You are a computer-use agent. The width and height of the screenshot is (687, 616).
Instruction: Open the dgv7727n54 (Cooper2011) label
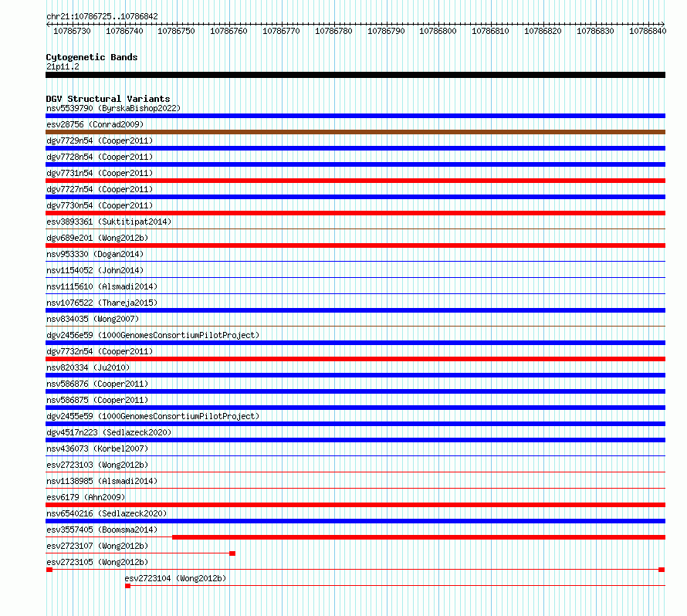click(x=100, y=189)
